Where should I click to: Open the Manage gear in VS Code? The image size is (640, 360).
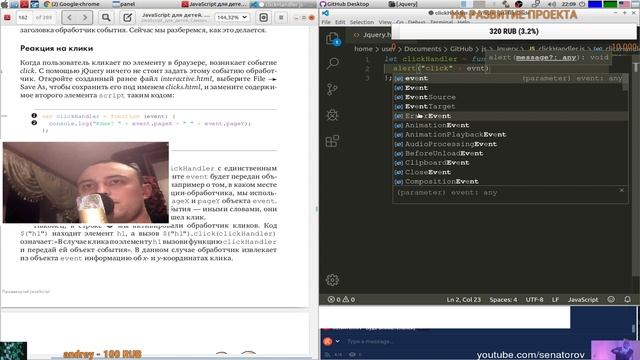[332, 280]
